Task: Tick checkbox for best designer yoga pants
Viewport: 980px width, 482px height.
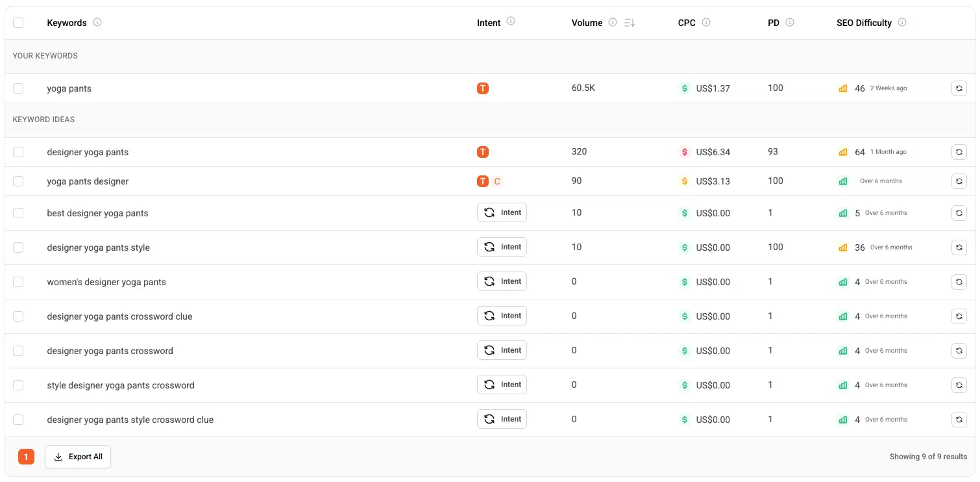Action: [x=18, y=213]
